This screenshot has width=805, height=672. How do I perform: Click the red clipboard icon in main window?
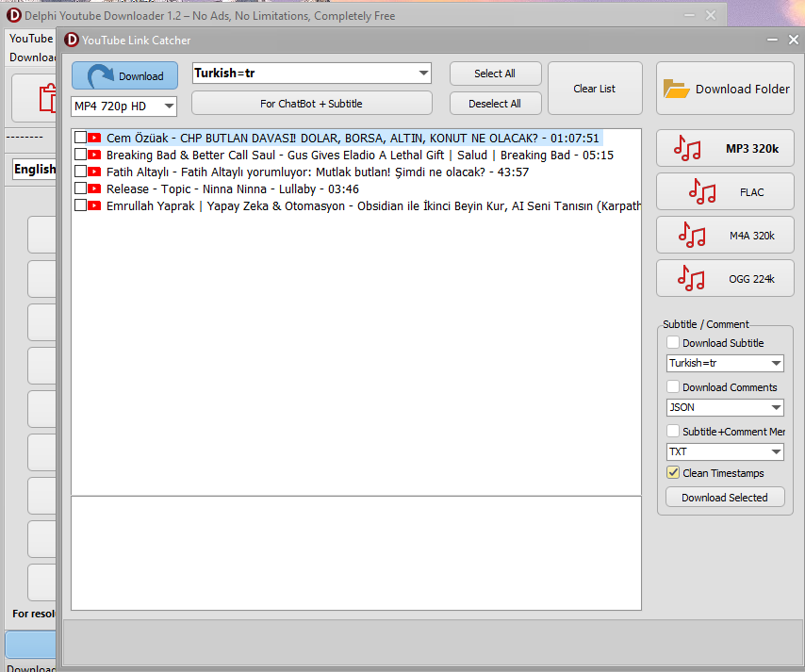48,97
